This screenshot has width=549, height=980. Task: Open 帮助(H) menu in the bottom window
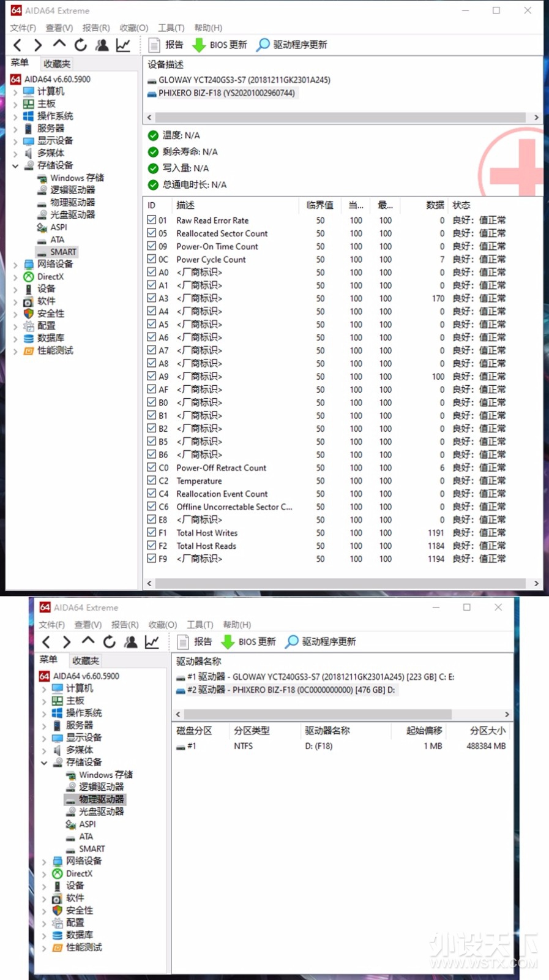pos(237,625)
